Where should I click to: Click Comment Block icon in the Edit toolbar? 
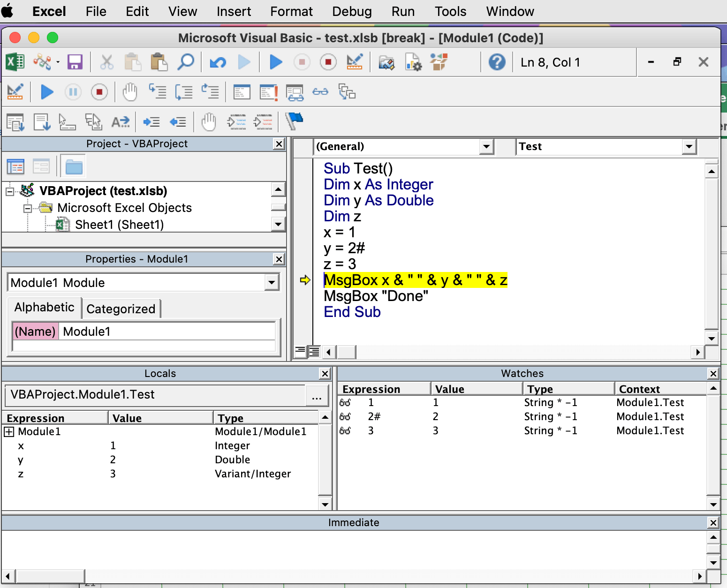coord(236,122)
